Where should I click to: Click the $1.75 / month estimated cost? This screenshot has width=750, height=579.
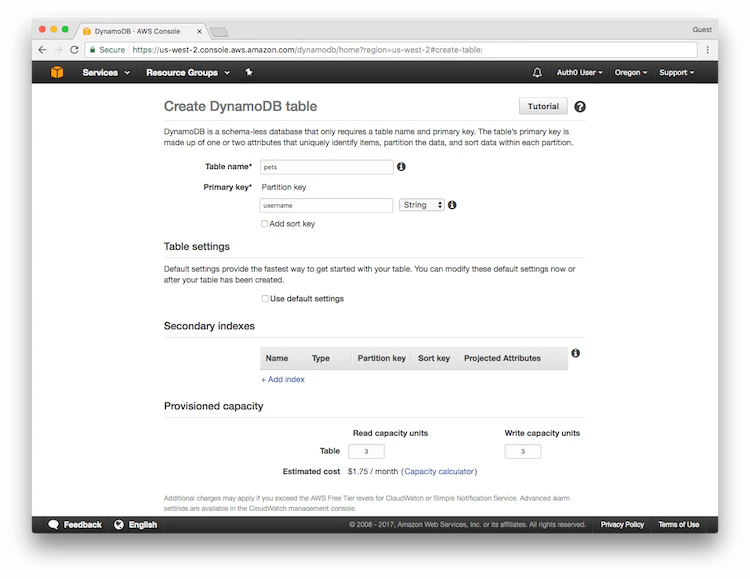[373, 471]
